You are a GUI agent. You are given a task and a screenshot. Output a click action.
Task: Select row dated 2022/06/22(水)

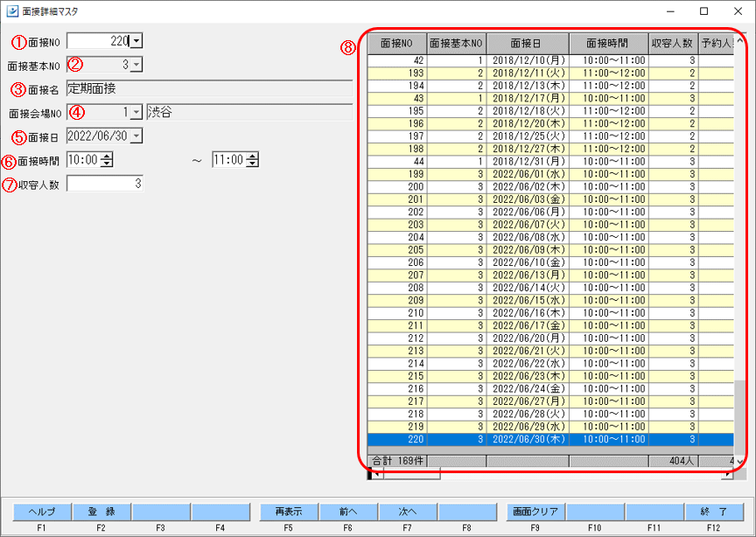click(x=550, y=363)
